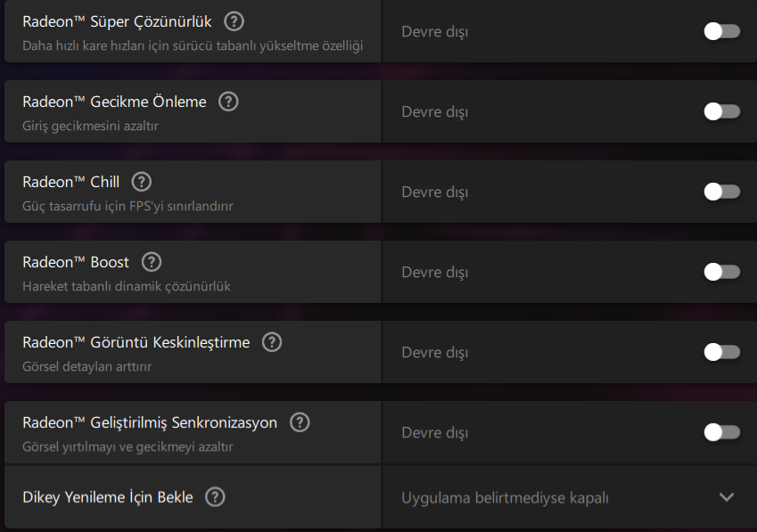This screenshot has height=532, width=757.
Task: Enable the Radeon Boost switch
Action: coord(721,272)
